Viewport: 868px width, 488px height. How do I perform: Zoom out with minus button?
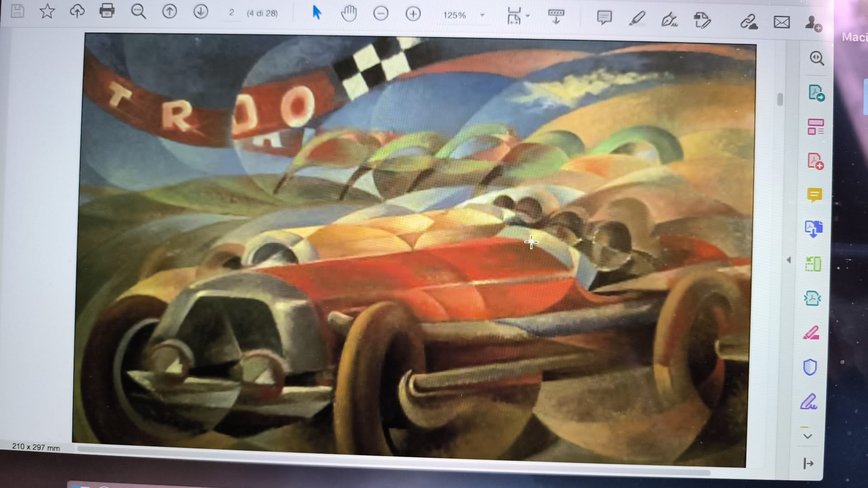(381, 14)
